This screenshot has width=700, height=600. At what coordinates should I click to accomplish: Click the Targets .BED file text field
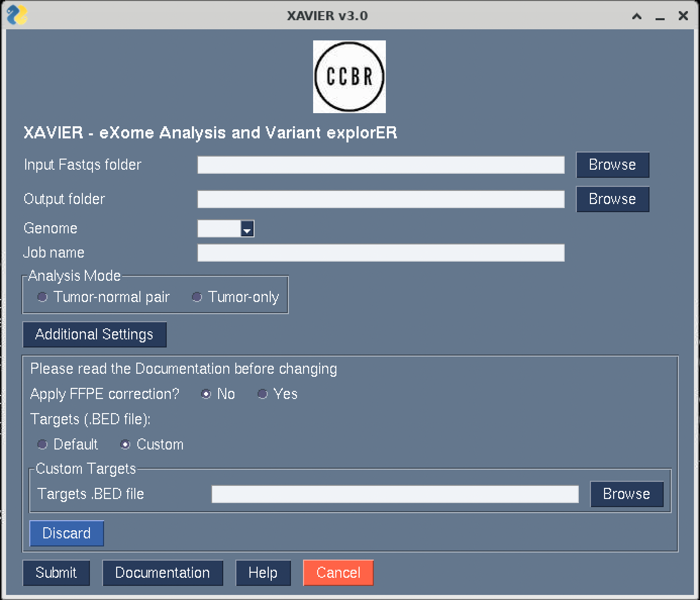(x=395, y=494)
